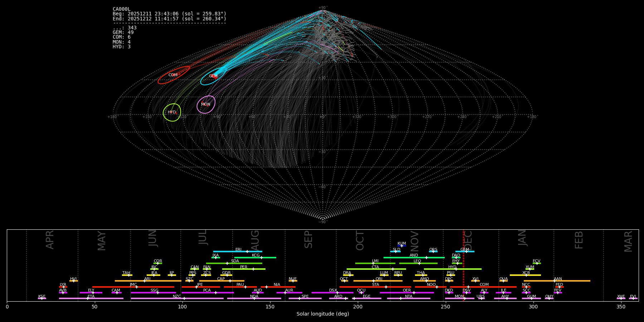Click the station ID text "CA000L"
This screenshot has height=322, width=644.
point(122,9)
